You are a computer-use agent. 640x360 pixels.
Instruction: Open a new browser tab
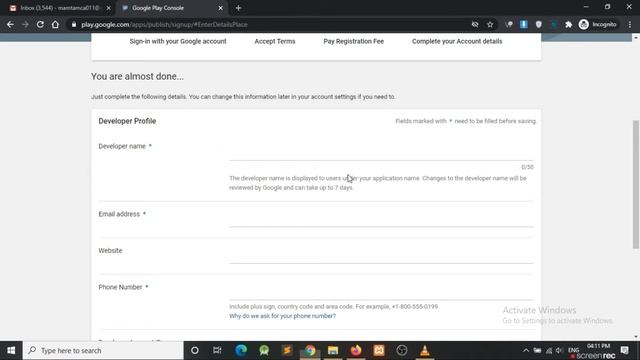click(x=238, y=8)
